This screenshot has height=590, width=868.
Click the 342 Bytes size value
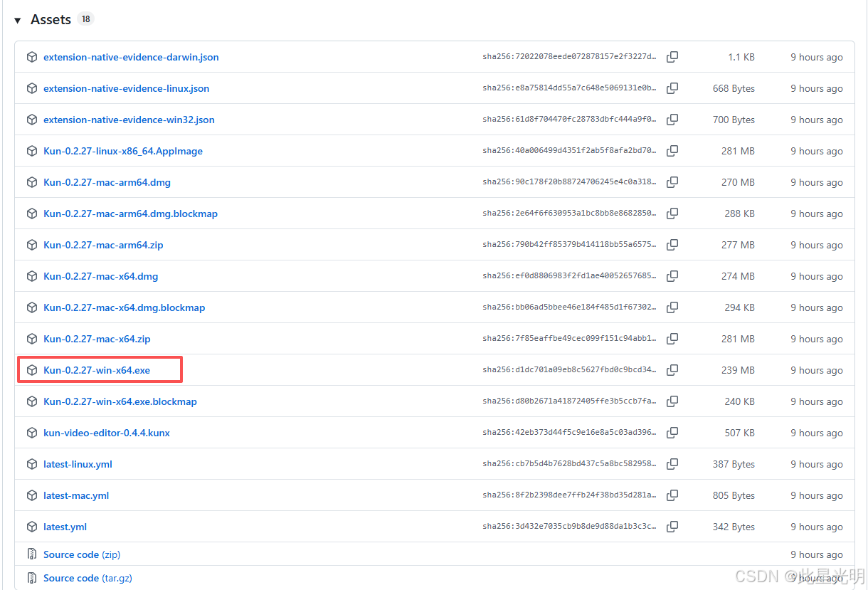(734, 527)
